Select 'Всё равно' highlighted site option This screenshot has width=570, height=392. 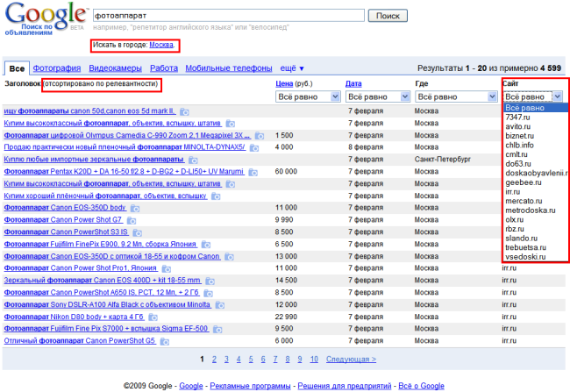(536, 108)
